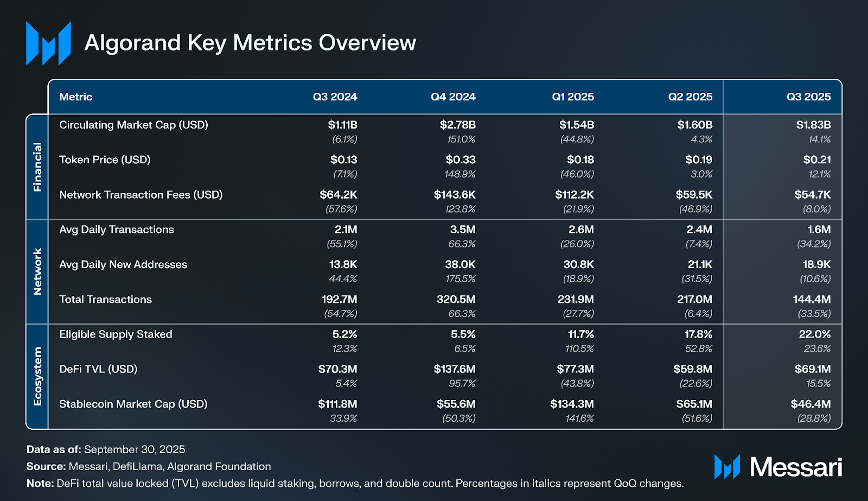Select the '$1.83B' Q3 2025 market cap

[x=813, y=125]
